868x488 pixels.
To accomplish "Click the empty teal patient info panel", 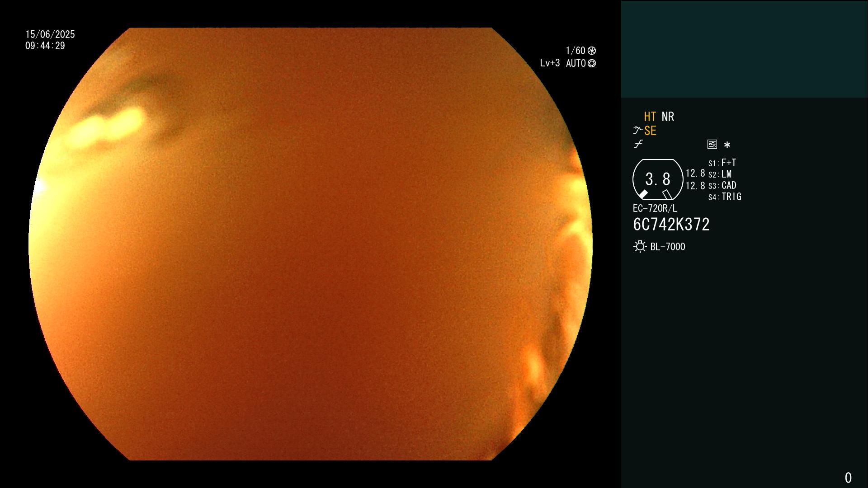I will 744,49.
